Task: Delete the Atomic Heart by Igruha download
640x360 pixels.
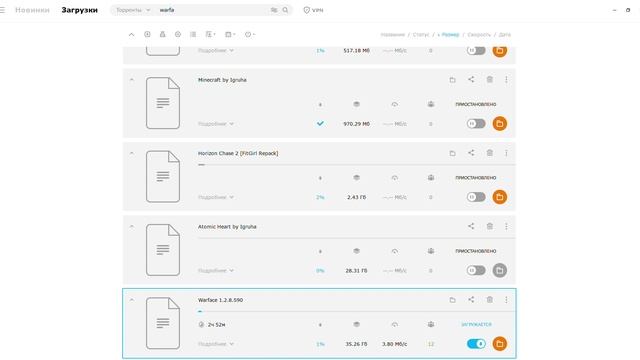Action: pyautogui.click(x=490, y=227)
